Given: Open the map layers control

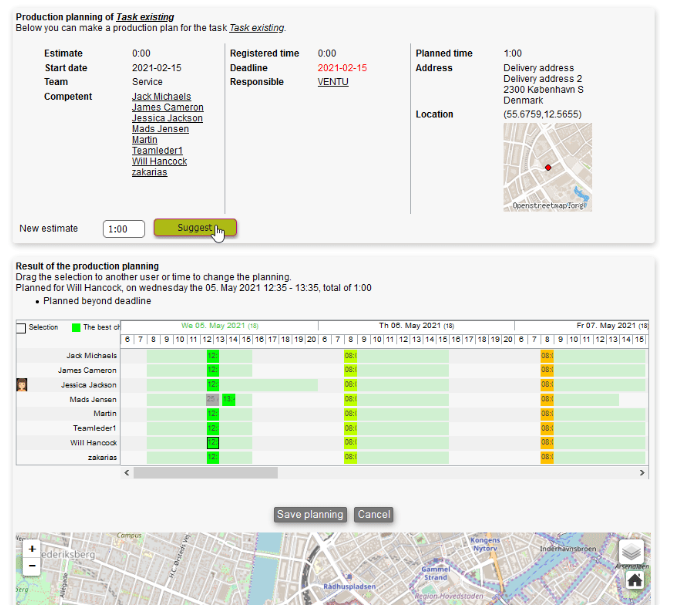Looking at the screenshot, I should point(631,552).
